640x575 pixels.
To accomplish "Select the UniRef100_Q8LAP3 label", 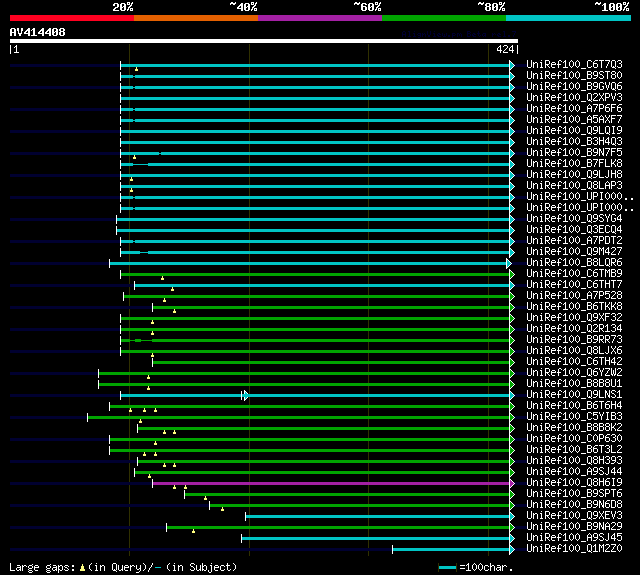I will pyautogui.click(x=574, y=186).
